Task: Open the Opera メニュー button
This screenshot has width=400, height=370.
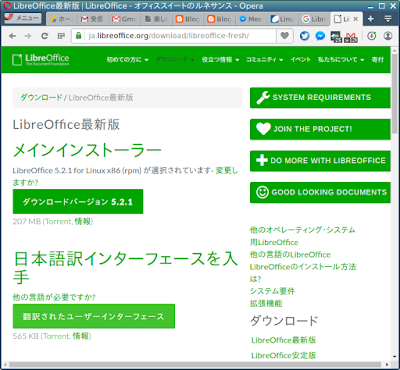Action: (23, 18)
